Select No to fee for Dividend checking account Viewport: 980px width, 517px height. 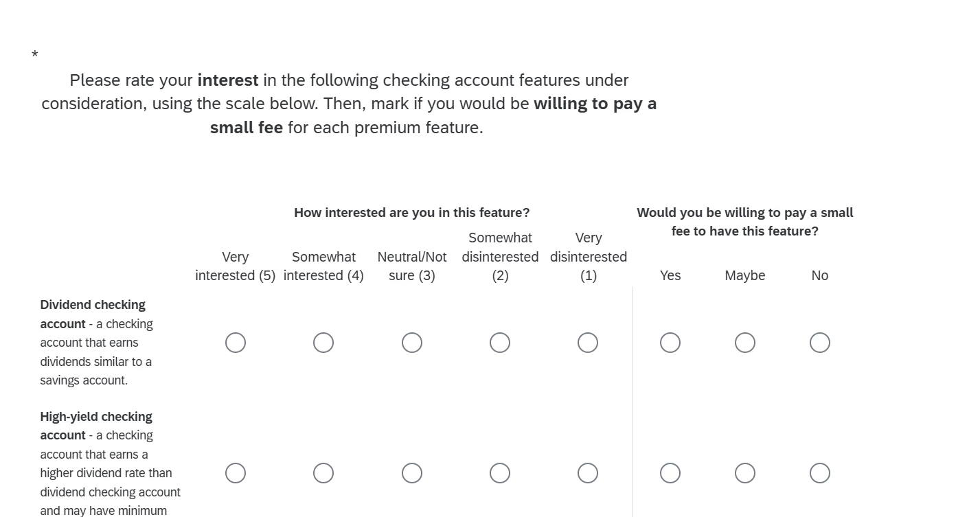(x=820, y=343)
